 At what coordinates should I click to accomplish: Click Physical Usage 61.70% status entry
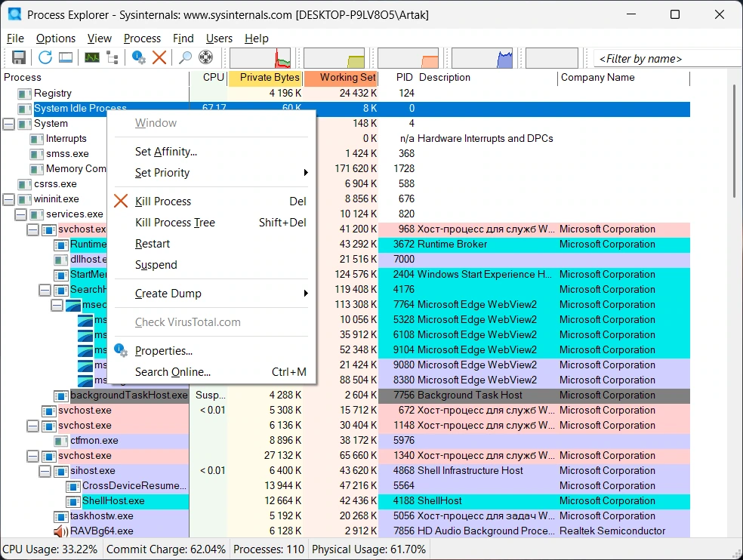tap(368, 549)
